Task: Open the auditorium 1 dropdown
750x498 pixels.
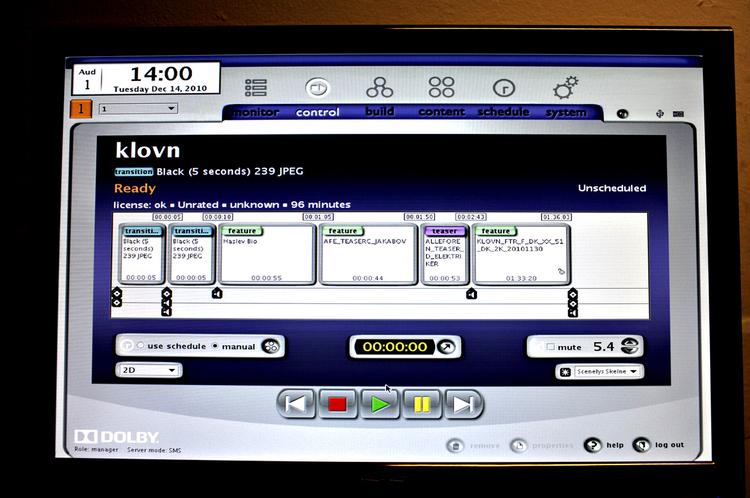Action: [138, 109]
